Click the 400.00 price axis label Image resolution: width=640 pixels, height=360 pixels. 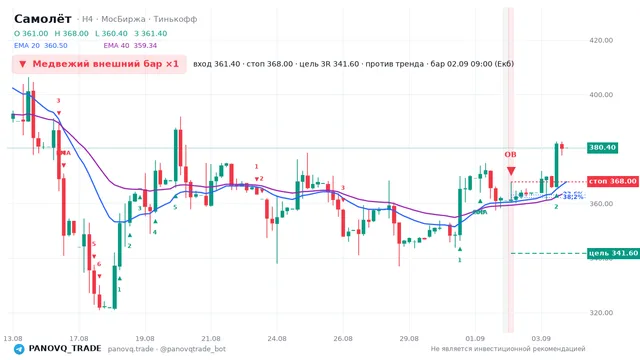[x=601, y=95]
